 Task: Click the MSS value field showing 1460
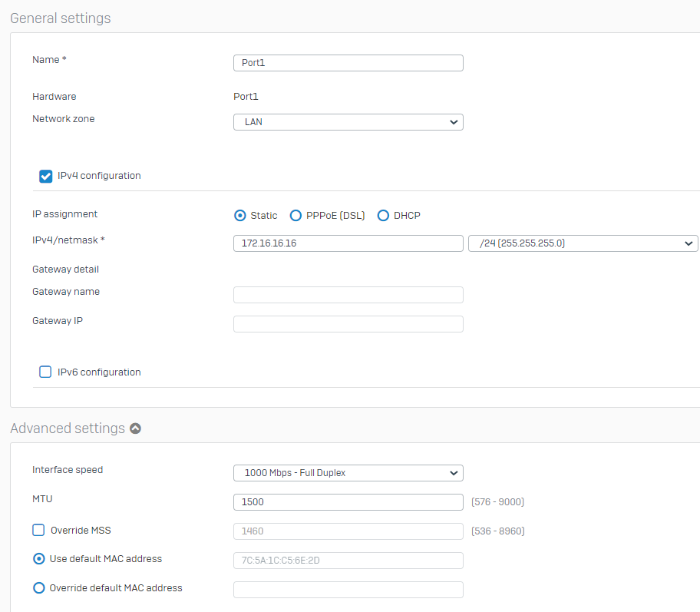pyautogui.click(x=348, y=531)
